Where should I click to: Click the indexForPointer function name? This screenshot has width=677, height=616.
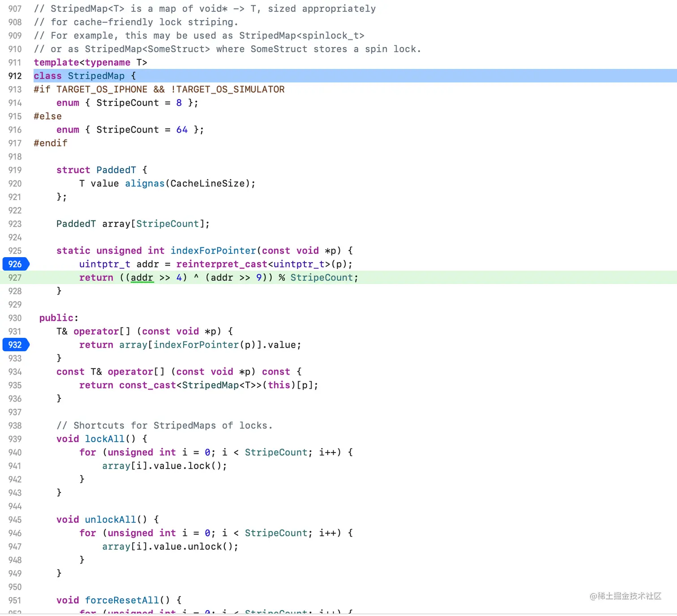coord(213,250)
